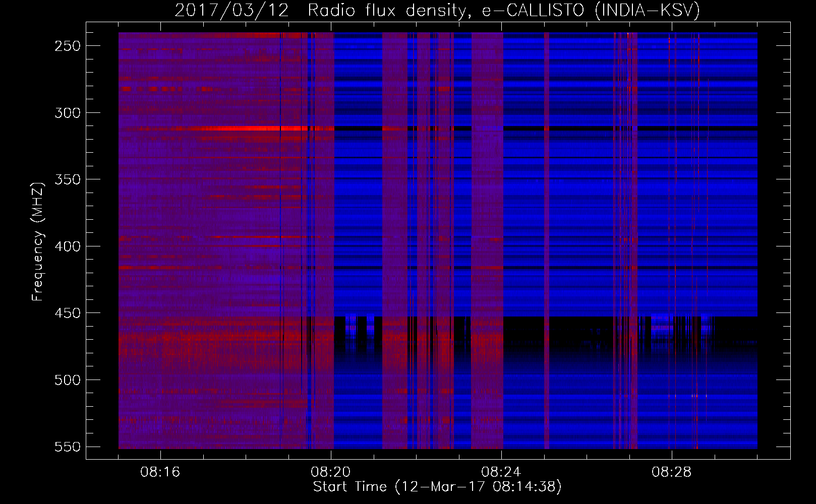This screenshot has width=816, height=504.
Task: Click the 'Frequency (MHZ)' axis title
Action: click(38, 241)
